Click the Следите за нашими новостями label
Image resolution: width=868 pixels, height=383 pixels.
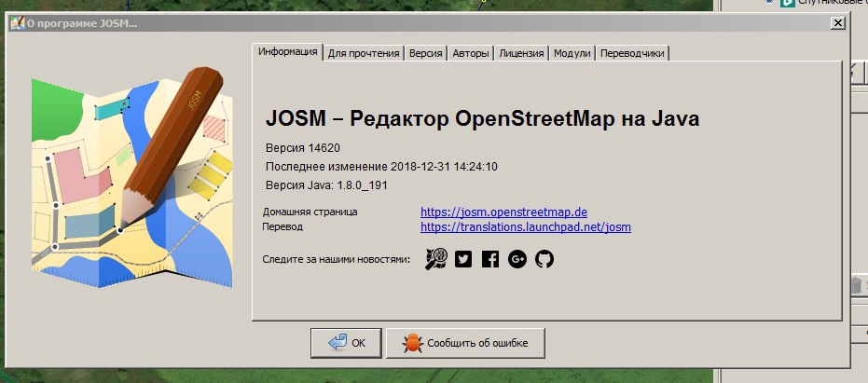[x=336, y=259]
